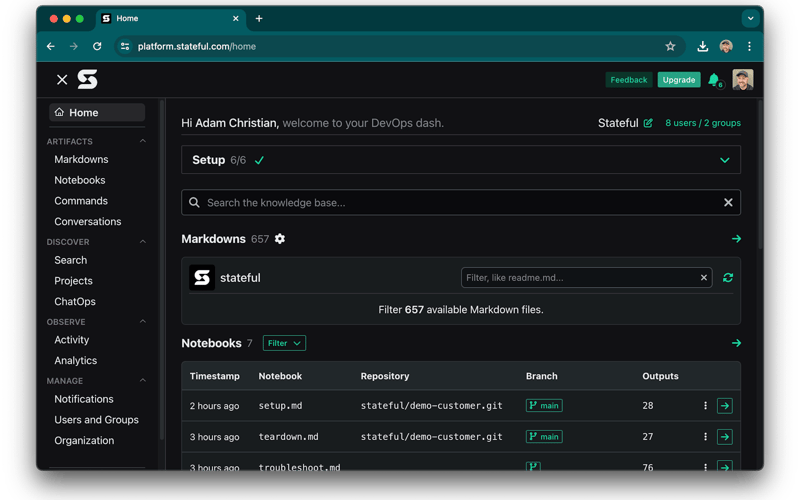Open Analytics in the sidebar
Image resolution: width=800 pixels, height=500 pixels.
pos(76,360)
